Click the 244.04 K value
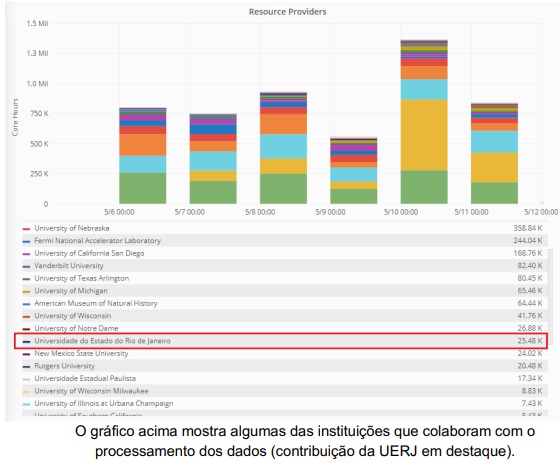 pos(528,240)
